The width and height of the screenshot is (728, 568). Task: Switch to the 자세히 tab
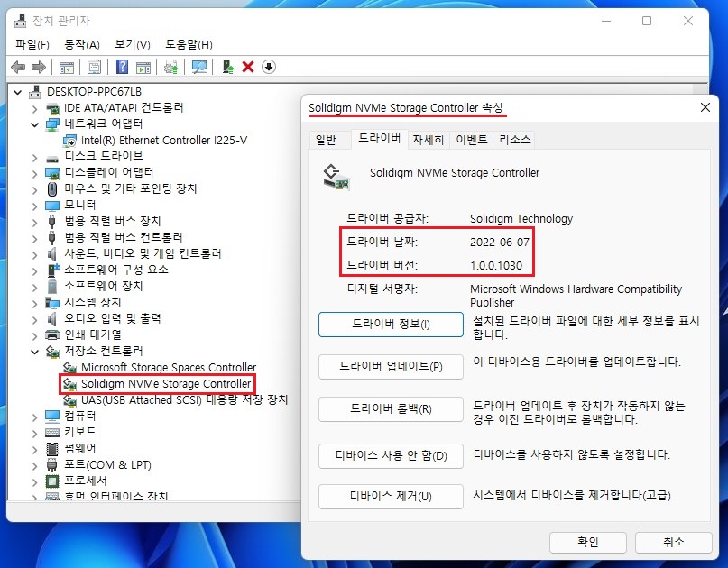tap(429, 140)
